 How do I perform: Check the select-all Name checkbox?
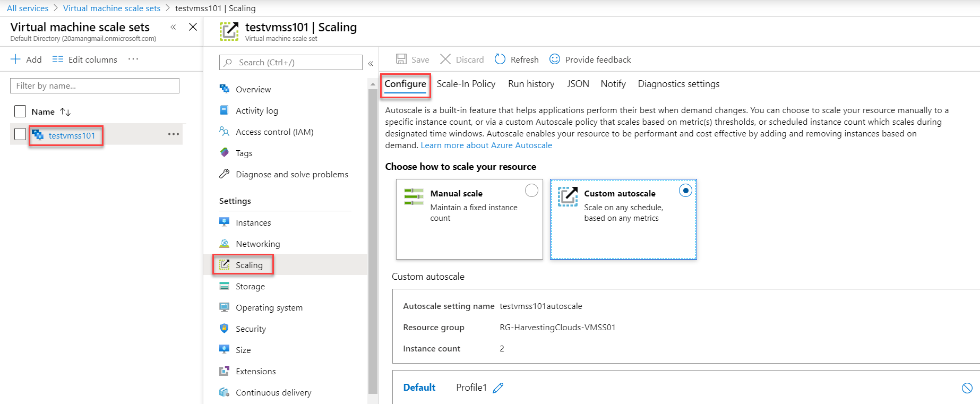point(20,111)
